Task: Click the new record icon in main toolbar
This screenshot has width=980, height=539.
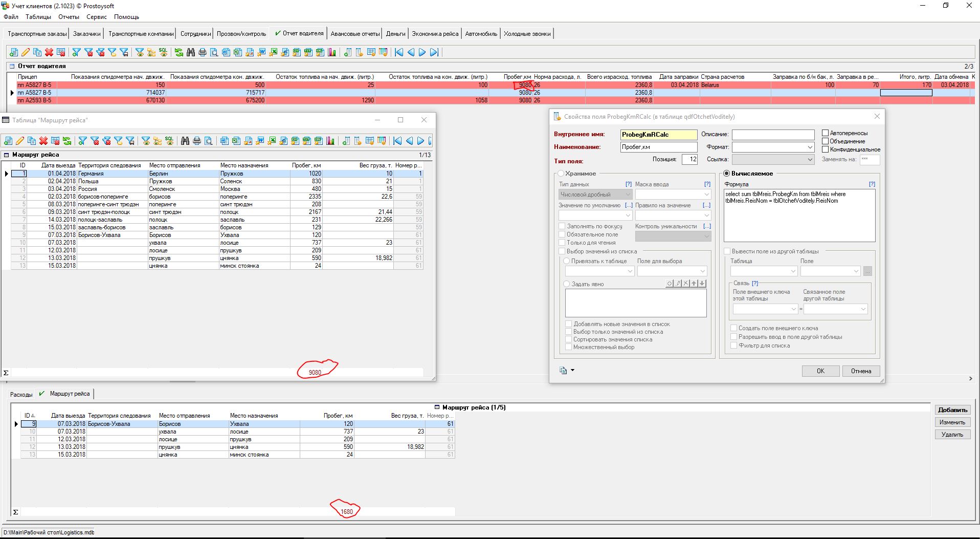Action: pyautogui.click(x=14, y=52)
